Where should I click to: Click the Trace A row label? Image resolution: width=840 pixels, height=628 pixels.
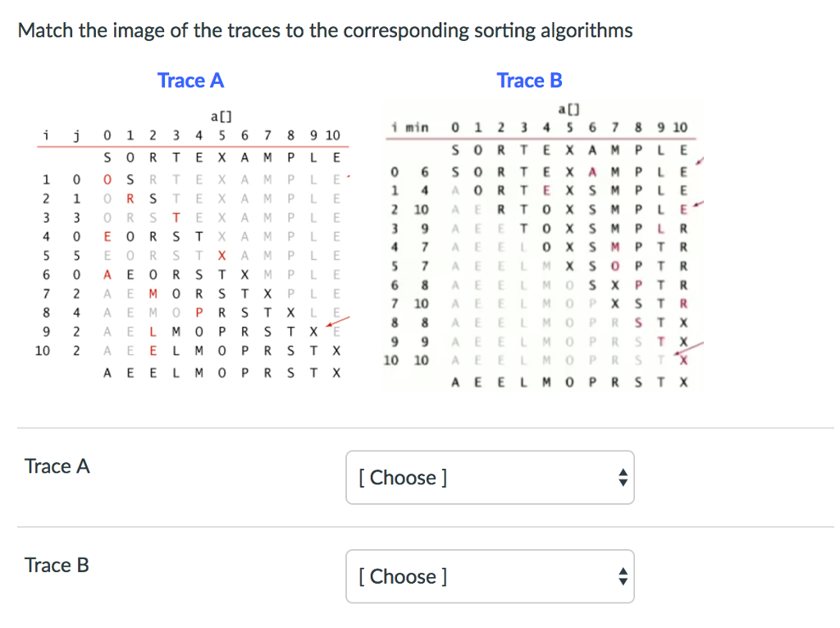(57, 466)
